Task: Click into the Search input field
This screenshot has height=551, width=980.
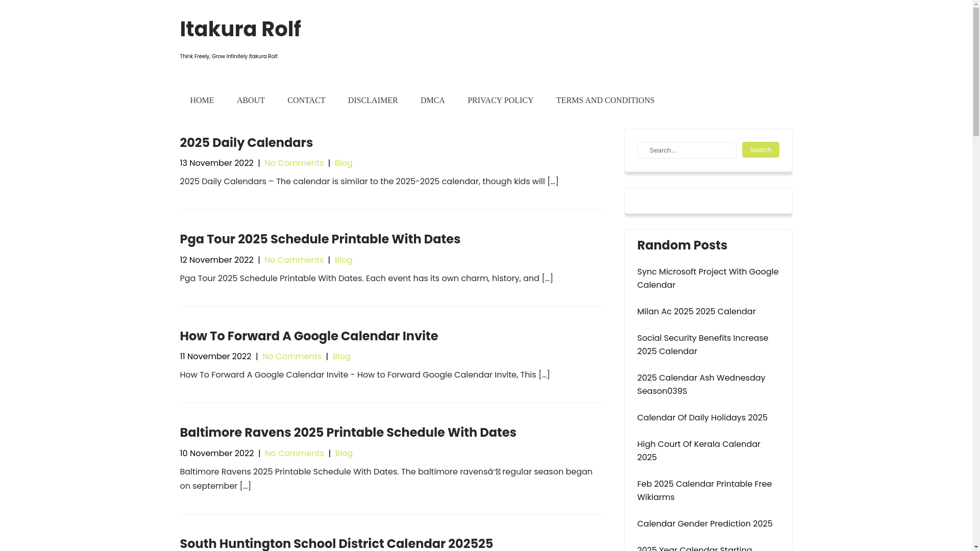Action: click(x=687, y=151)
